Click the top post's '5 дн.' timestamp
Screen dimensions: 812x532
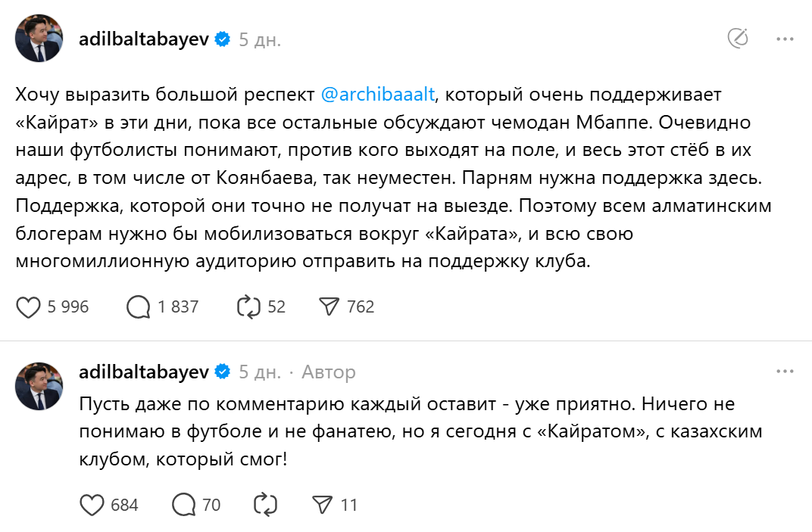[x=260, y=39]
